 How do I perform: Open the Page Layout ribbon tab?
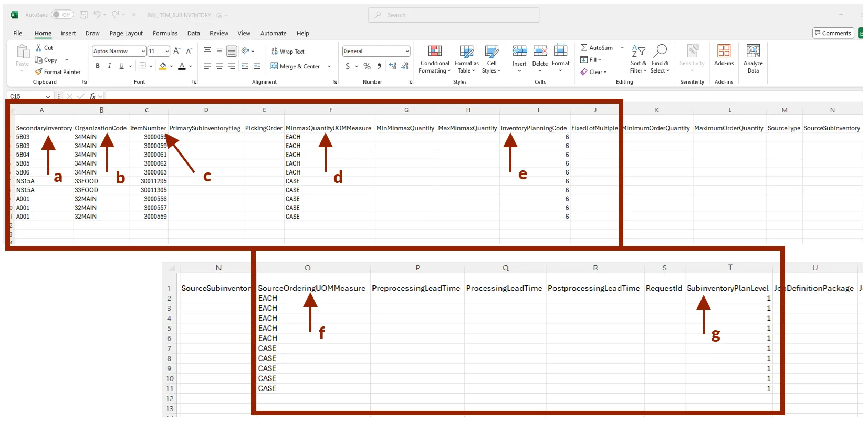(126, 33)
